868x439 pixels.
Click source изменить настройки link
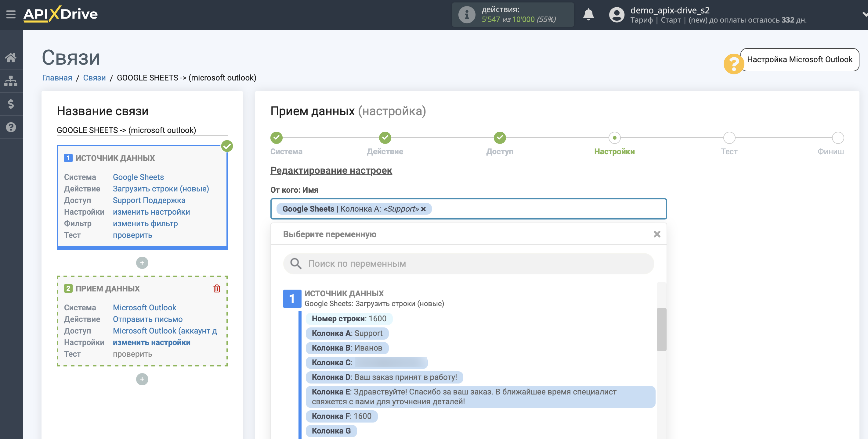pyautogui.click(x=151, y=212)
